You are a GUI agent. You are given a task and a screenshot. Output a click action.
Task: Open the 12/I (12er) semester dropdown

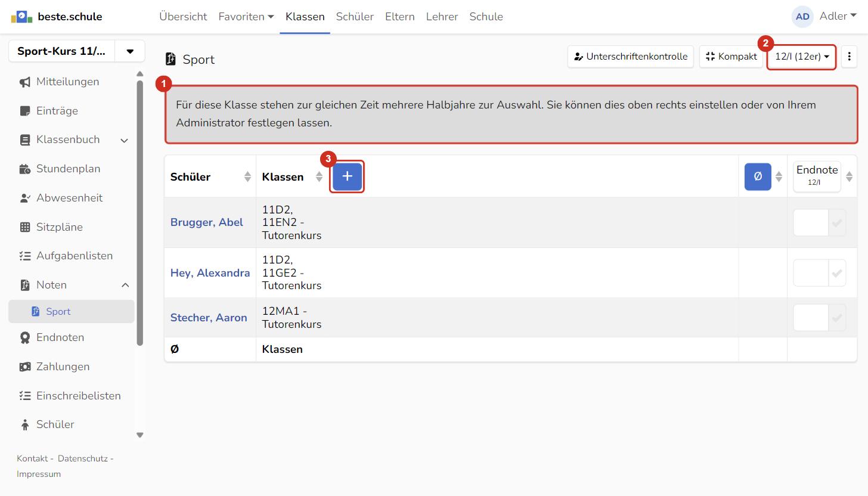coord(801,57)
